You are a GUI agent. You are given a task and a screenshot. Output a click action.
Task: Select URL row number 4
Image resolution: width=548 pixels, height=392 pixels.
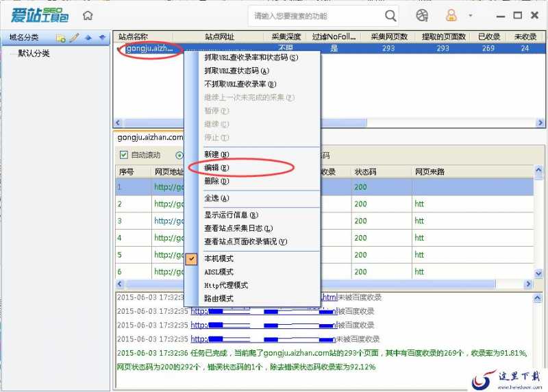[x=324, y=238]
